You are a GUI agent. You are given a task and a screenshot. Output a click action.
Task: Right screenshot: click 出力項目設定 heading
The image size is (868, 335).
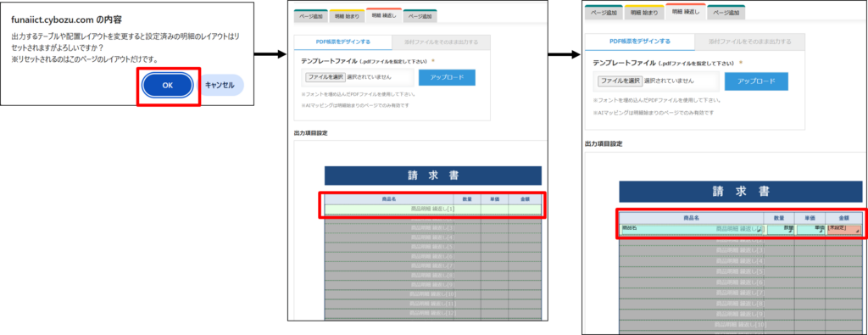tap(604, 143)
